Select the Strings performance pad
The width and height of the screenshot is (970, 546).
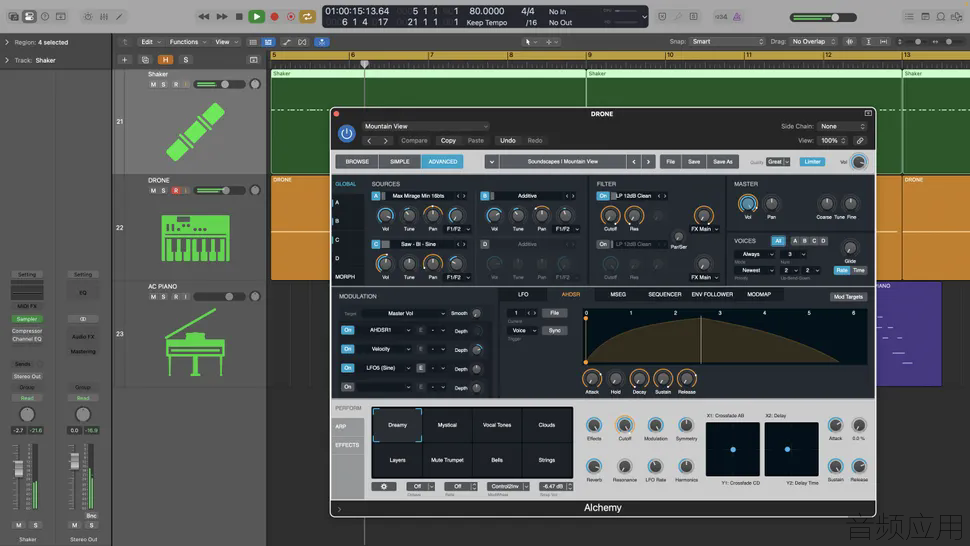click(x=547, y=460)
